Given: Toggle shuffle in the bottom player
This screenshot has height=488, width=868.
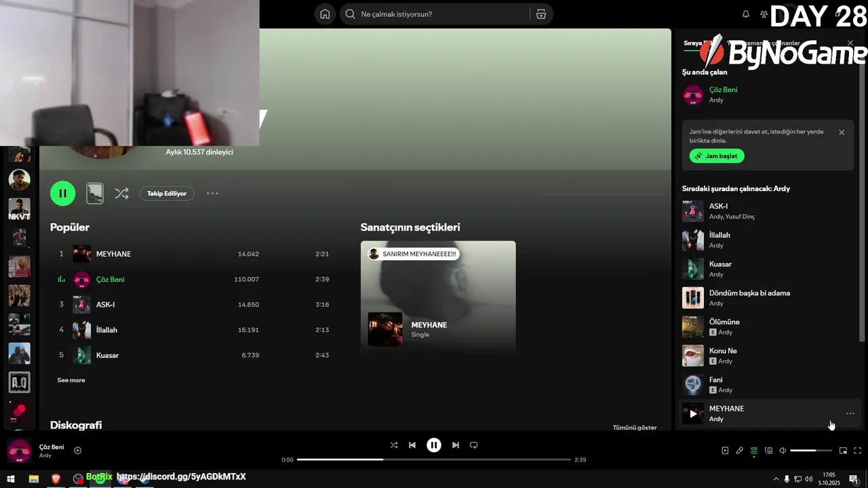Looking at the screenshot, I should click(394, 445).
